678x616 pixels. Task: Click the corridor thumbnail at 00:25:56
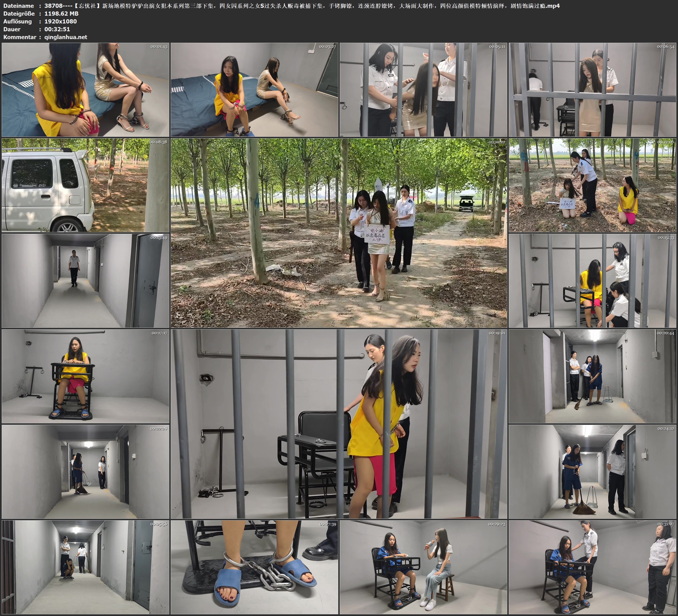tap(85, 567)
